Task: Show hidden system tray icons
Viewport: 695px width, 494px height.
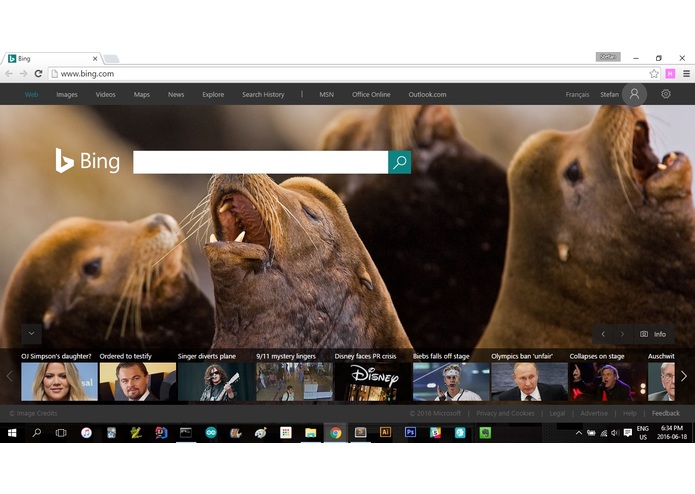Action: coord(578,433)
